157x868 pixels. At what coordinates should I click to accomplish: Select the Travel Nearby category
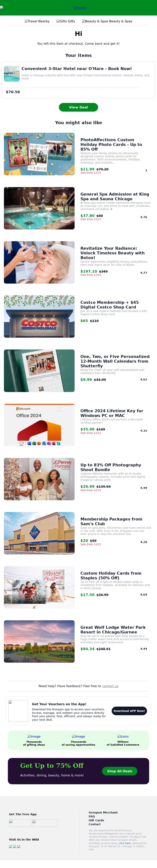point(37,21)
